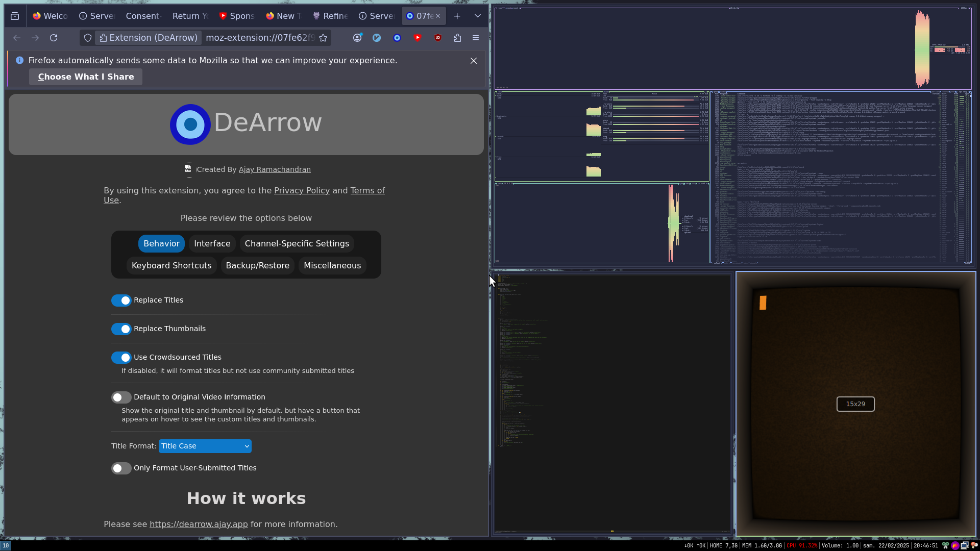Screen dimensions: 980x551
Task: Go back with the back arrow
Action: pyautogui.click(x=17, y=38)
